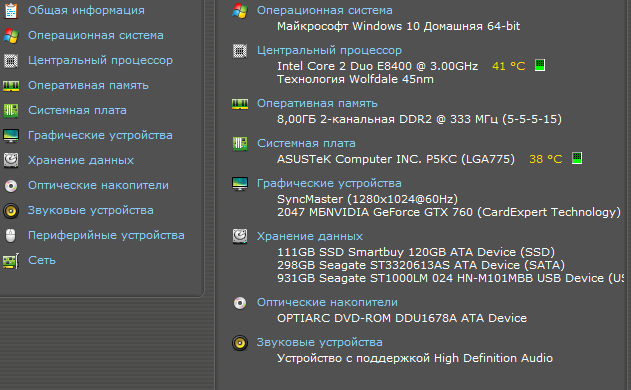The height and width of the screenshot is (390, 631).
Task: Click 8,00ГБ 2-канальная DDR2 text
Action: [419, 119]
